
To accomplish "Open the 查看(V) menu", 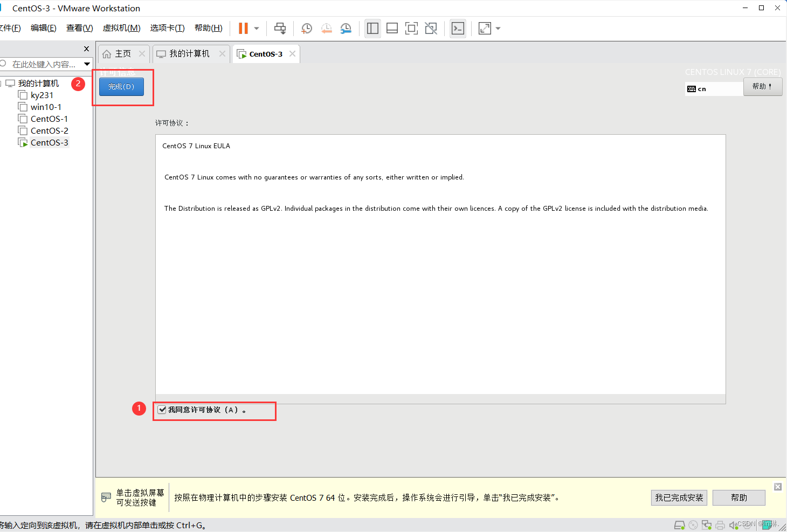I will (x=80, y=28).
